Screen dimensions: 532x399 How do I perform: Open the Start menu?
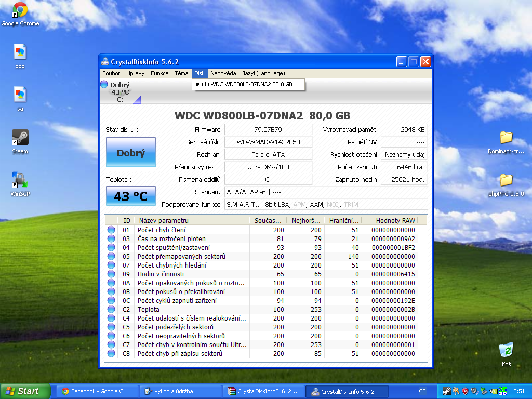click(25, 391)
